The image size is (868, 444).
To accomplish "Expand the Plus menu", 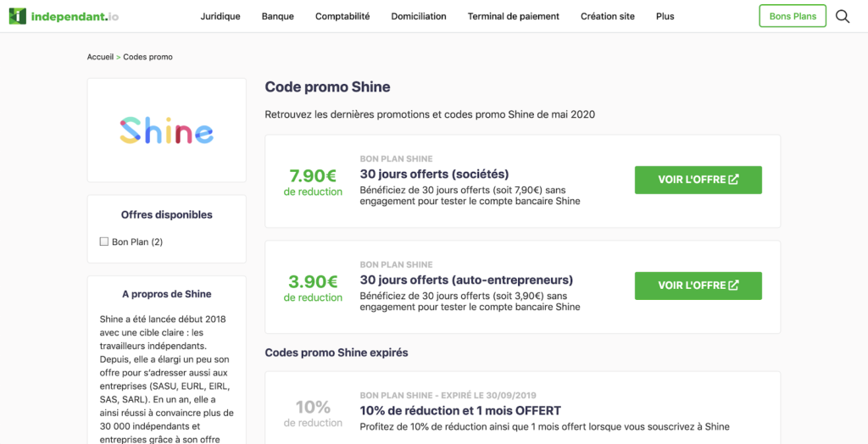I will coord(665,16).
